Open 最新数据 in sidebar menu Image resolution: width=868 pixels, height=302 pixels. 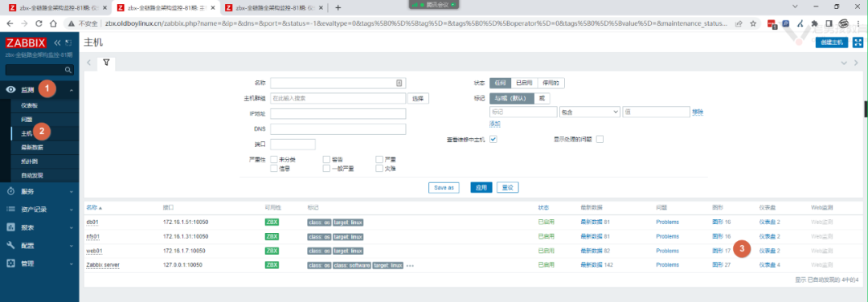(x=32, y=148)
